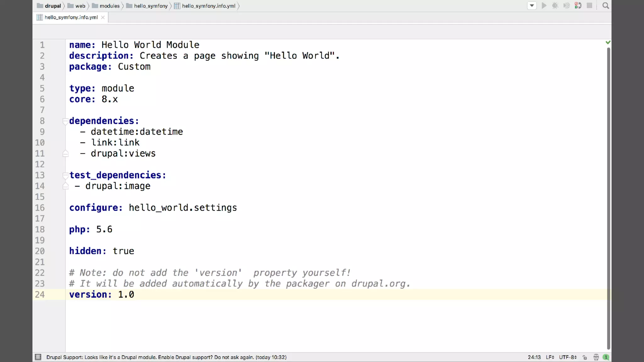The image size is (644, 362).
Task: Open the LF line separator selector
Action: point(550,357)
